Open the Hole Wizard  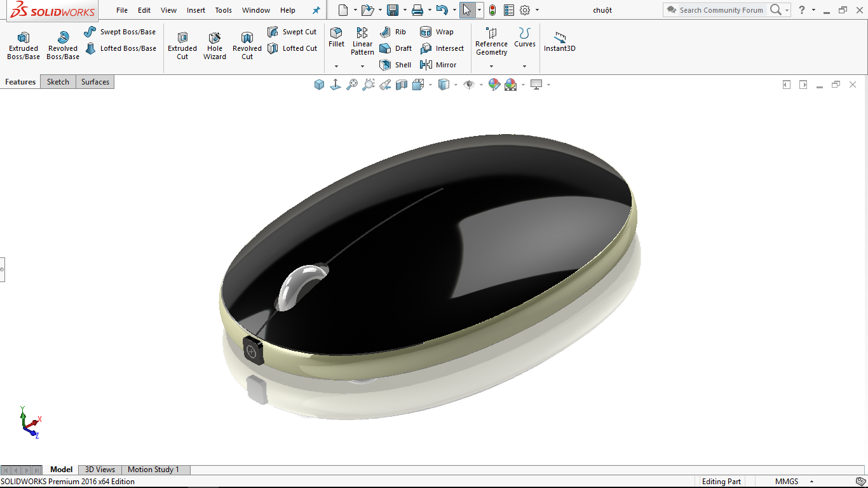point(215,46)
